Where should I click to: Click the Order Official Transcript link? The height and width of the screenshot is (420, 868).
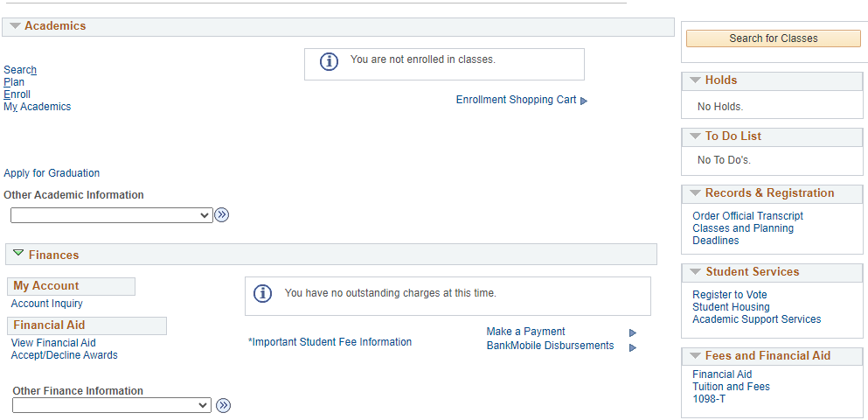point(747,216)
